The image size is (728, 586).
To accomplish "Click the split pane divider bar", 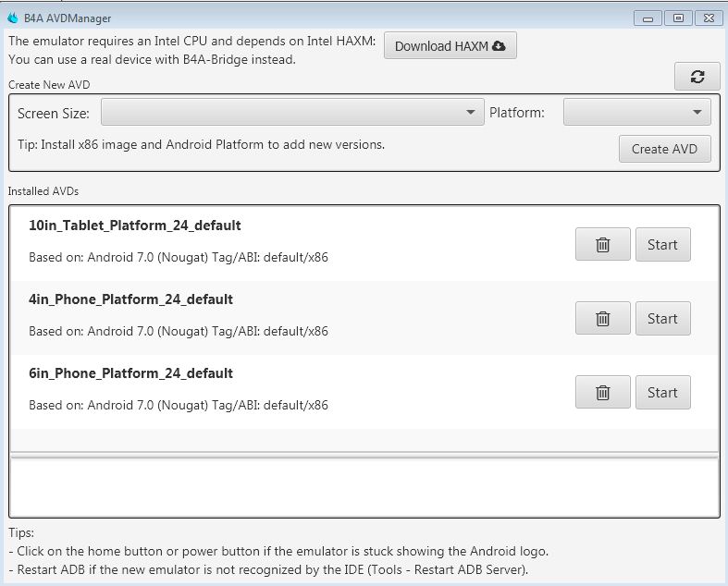I will pyautogui.click(x=364, y=454).
